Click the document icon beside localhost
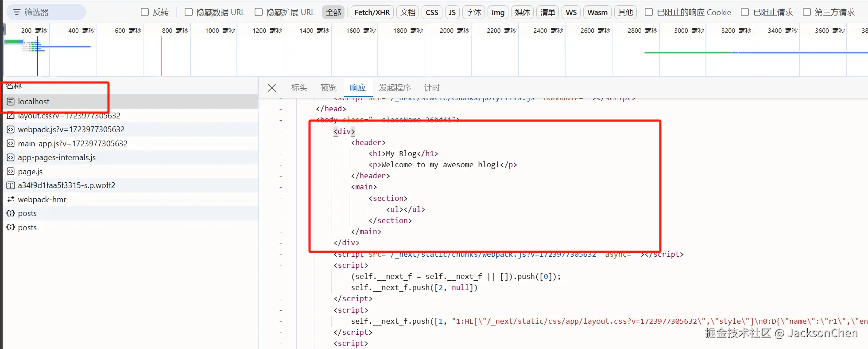Screen dimensions: 868x349 (11, 102)
